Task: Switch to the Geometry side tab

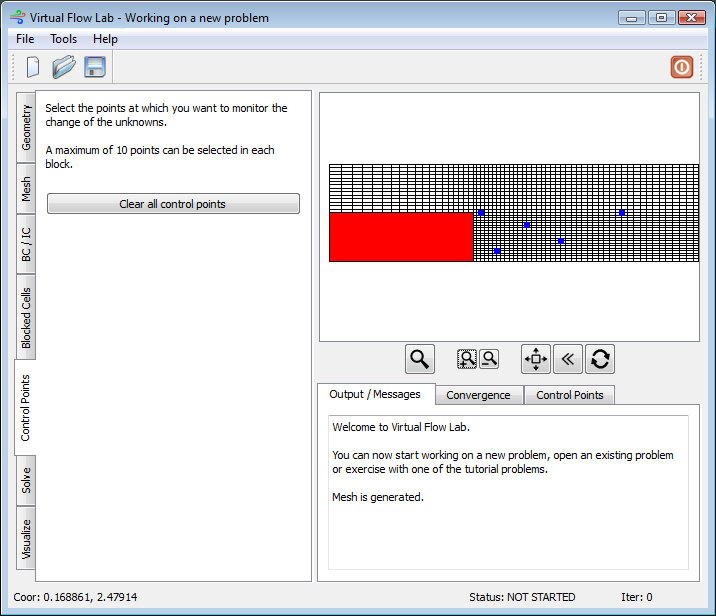Action: pos(26,127)
